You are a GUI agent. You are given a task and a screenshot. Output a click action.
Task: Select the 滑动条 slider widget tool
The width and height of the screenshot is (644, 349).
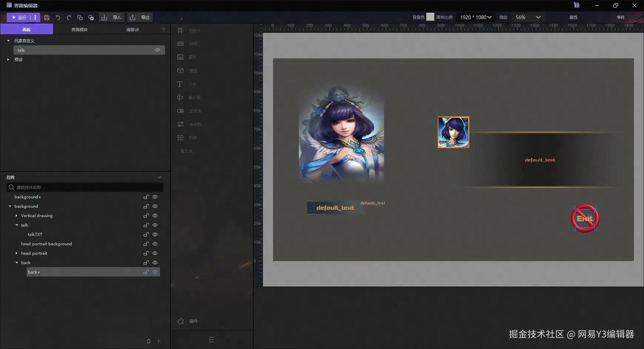coord(189,124)
